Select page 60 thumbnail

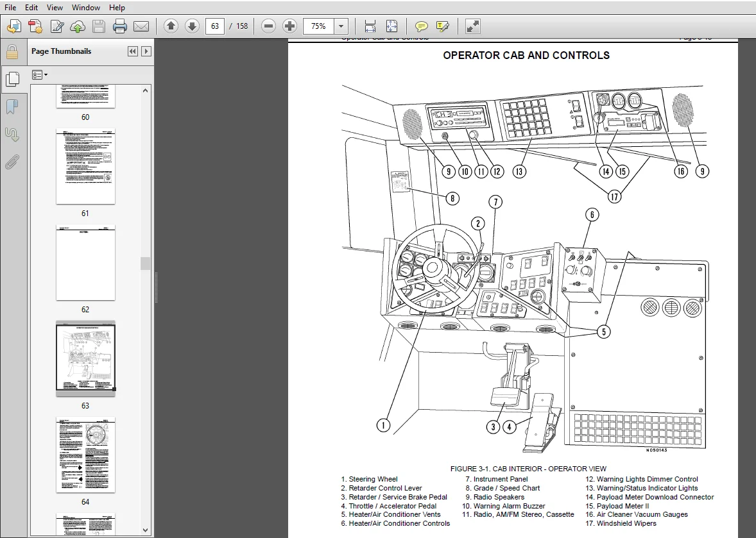click(86, 96)
